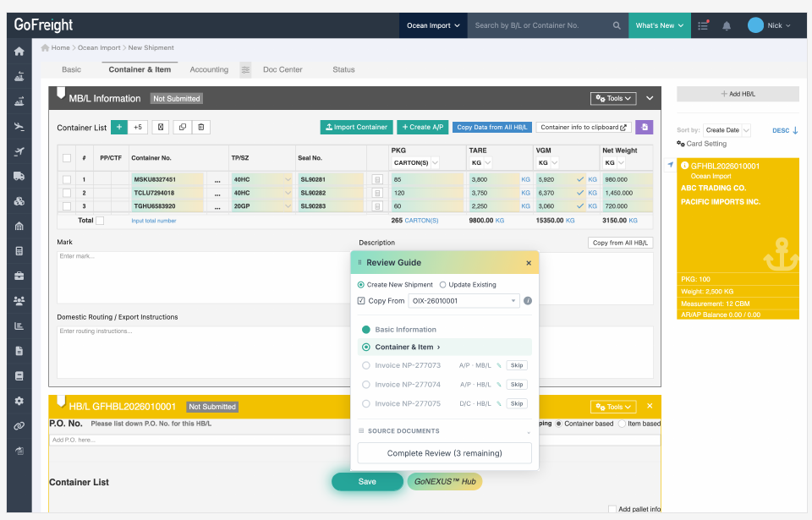
Task: Click the purple document export icon
Action: 645,127
